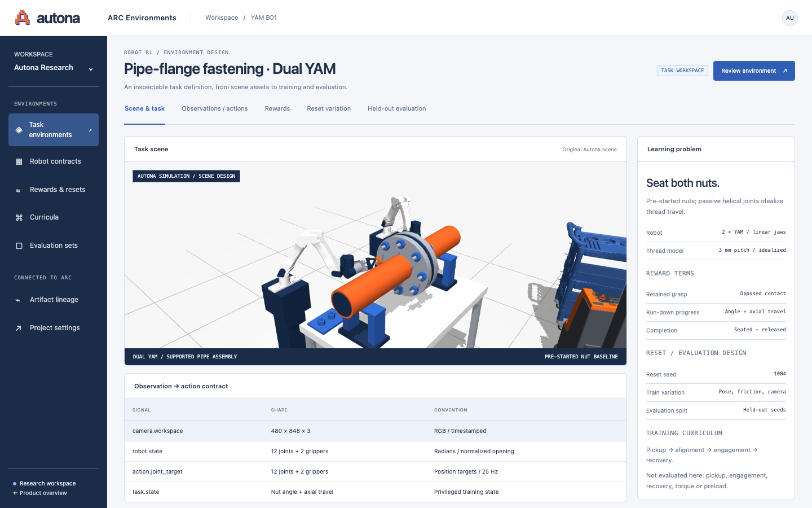Click the PRE-STARTED NUT BASELINE caption

coord(581,357)
